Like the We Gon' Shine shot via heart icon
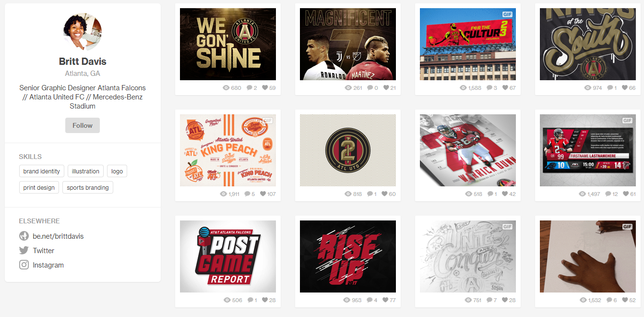This screenshot has height=317, width=644. click(265, 88)
